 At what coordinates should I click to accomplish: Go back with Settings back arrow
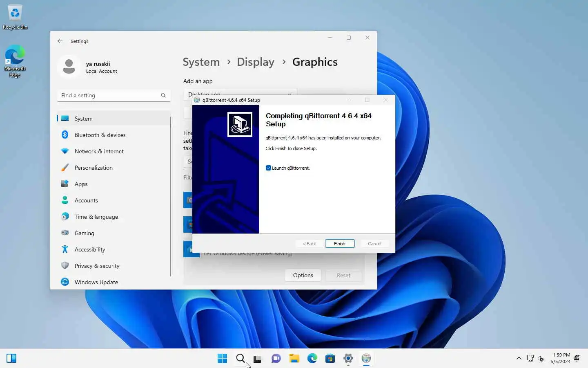pos(60,41)
